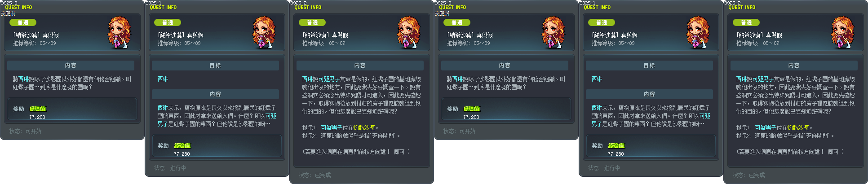Open 西琳 link under second 目标 header

coord(597,79)
